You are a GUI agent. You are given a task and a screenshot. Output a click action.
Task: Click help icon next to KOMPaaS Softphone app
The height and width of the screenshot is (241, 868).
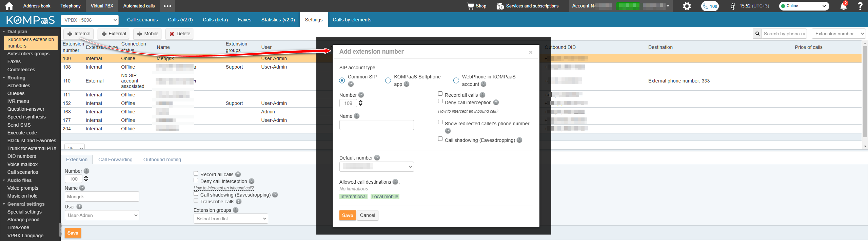tap(407, 84)
